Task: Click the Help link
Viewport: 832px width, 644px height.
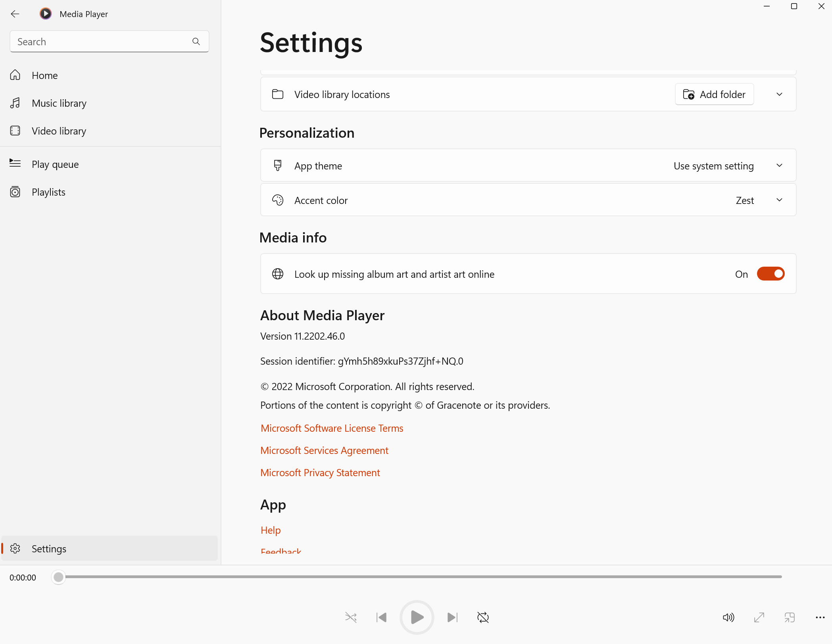Action: (x=271, y=530)
